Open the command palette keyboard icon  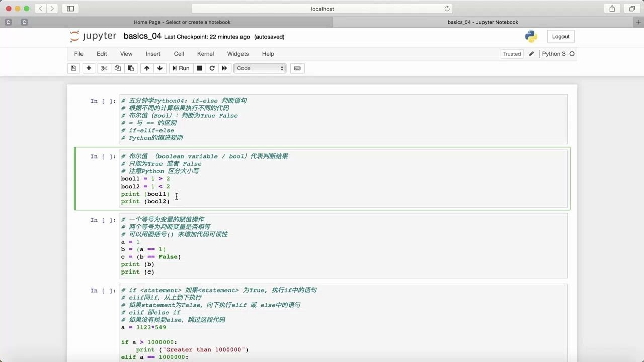point(297,68)
